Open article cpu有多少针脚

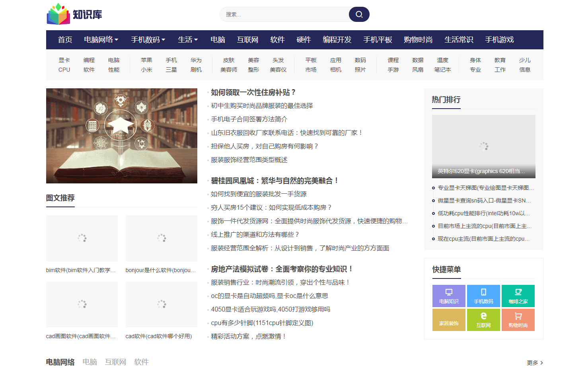(262, 323)
